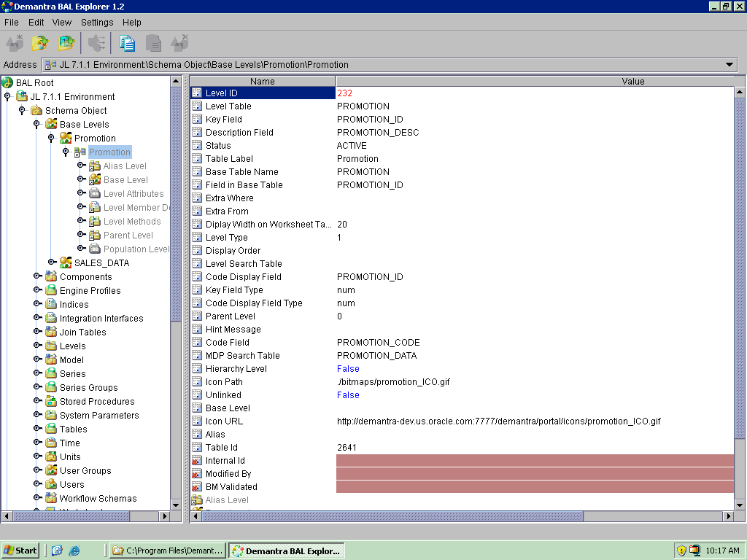Click the Engine Profiles tree icon
The height and width of the screenshot is (560, 747).
(x=51, y=290)
